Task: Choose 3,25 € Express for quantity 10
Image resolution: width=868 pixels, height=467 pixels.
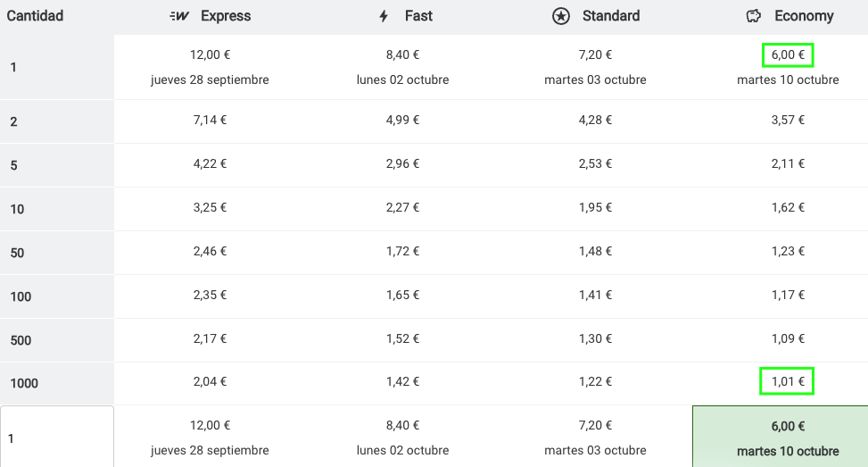Action: point(210,208)
